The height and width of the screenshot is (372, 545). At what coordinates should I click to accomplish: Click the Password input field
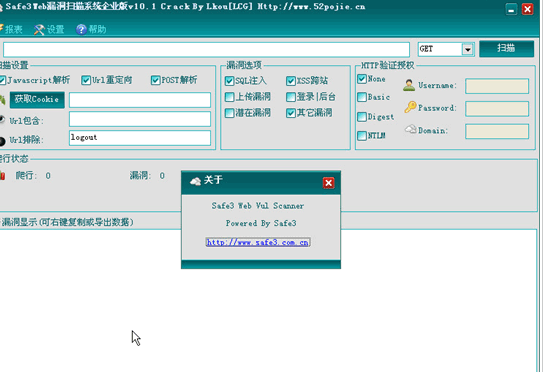click(497, 109)
